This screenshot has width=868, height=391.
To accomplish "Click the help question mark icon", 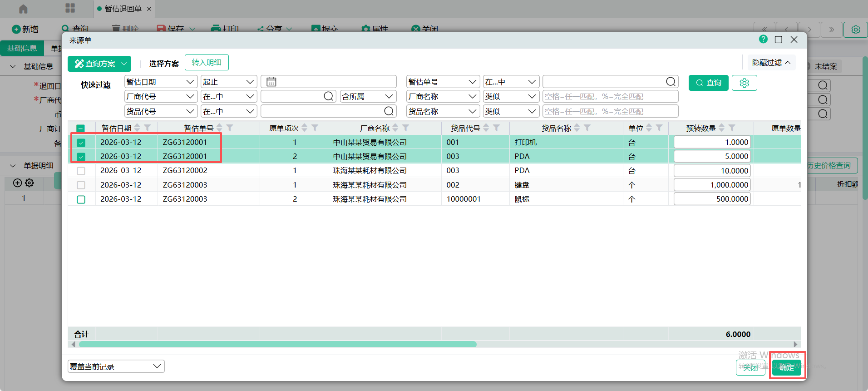I will (x=763, y=40).
